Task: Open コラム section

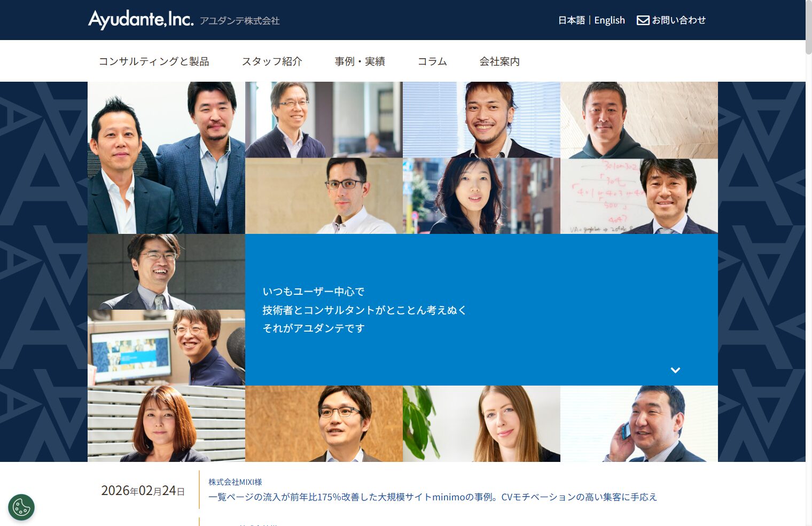Action: pyautogui.click(x=432, y=61)
